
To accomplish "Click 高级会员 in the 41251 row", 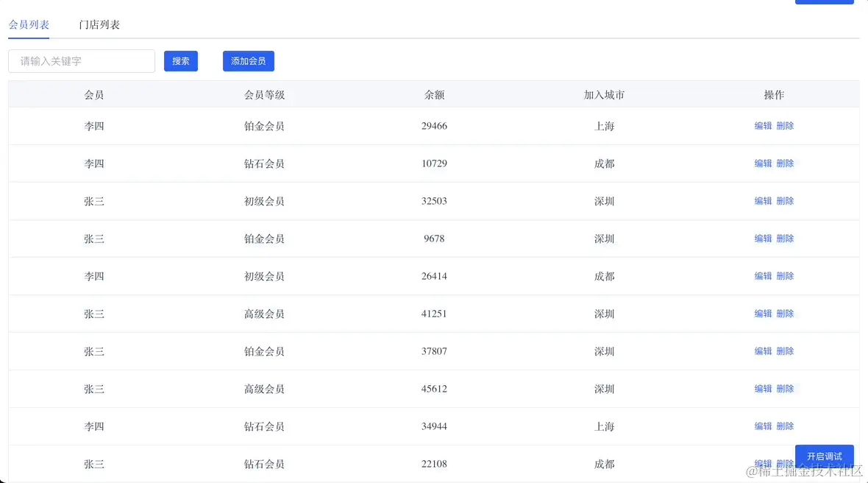I will [x=264, y=314].
